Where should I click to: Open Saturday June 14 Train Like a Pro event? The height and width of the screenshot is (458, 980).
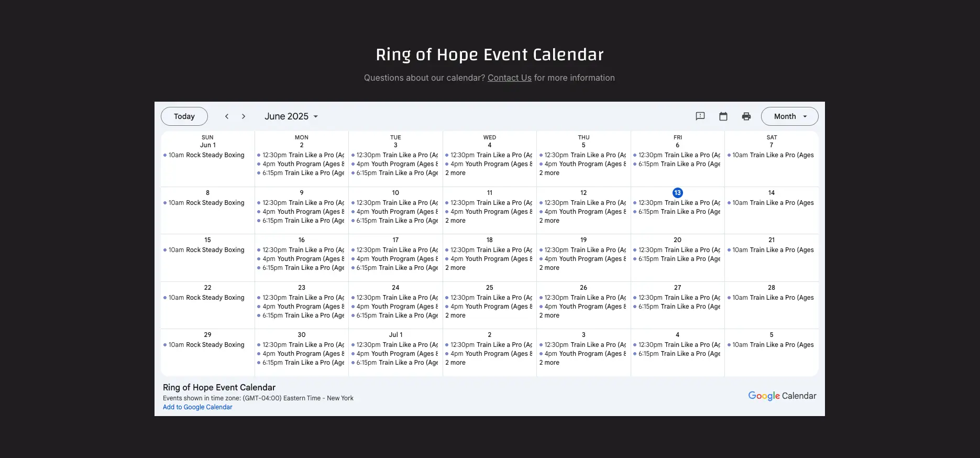pos(771,203)
